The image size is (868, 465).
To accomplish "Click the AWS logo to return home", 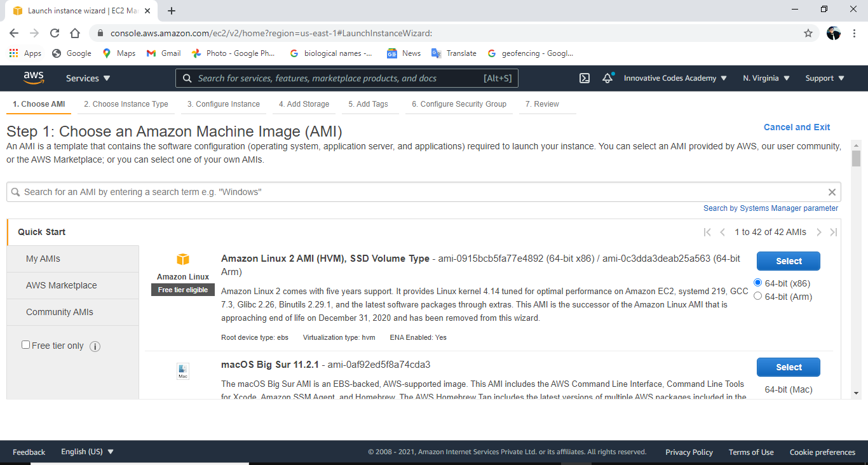I will pyautogui.click(x=34, y=77).
